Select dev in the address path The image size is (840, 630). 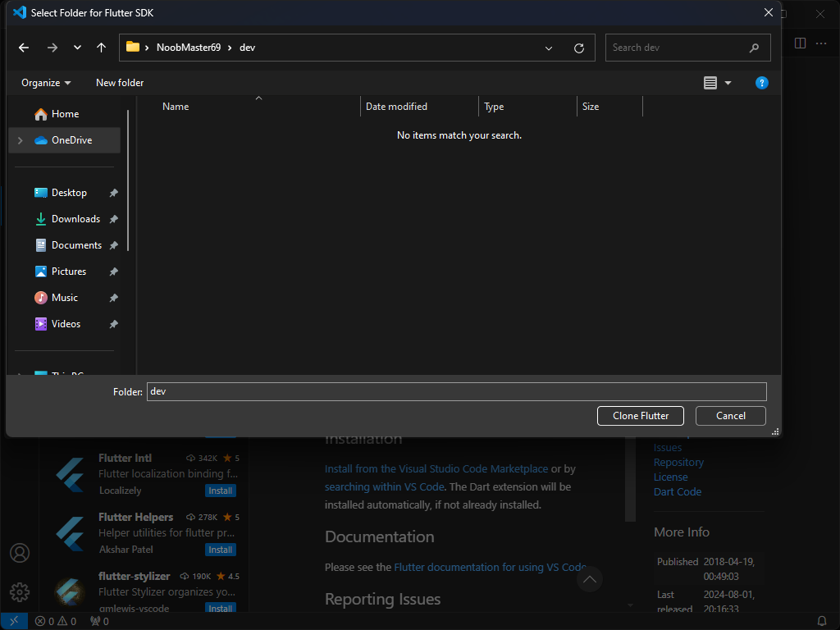[247, 48]
